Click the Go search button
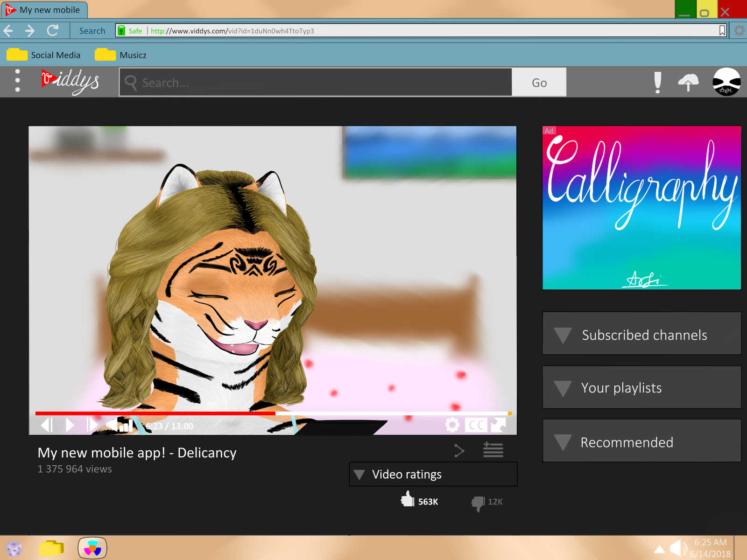747x560 pixels. point(539,83)
